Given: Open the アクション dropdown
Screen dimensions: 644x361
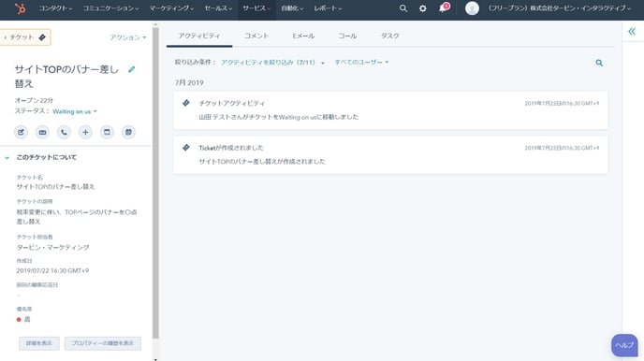Looking at the screenshot, I should coord(127,37).
